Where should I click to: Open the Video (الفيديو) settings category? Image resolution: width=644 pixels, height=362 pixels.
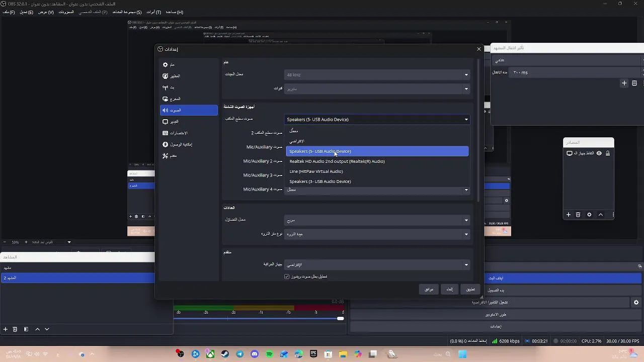coord(189,122)
